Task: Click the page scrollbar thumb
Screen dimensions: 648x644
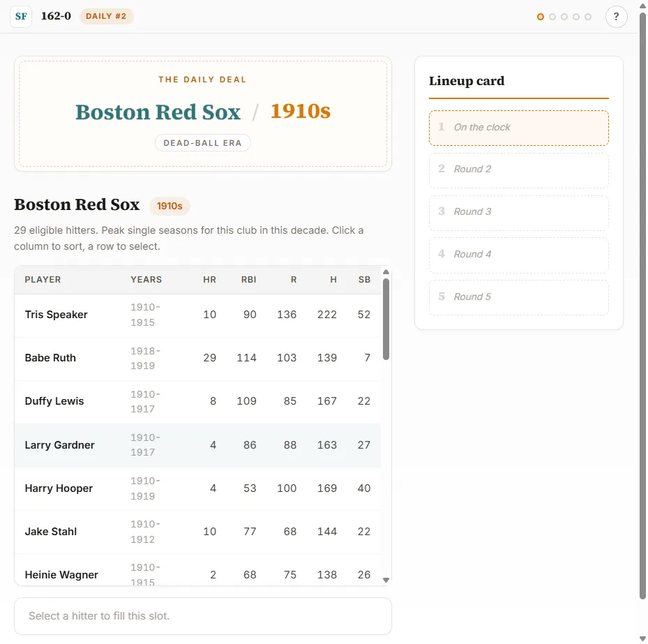Action: (642, 306)
